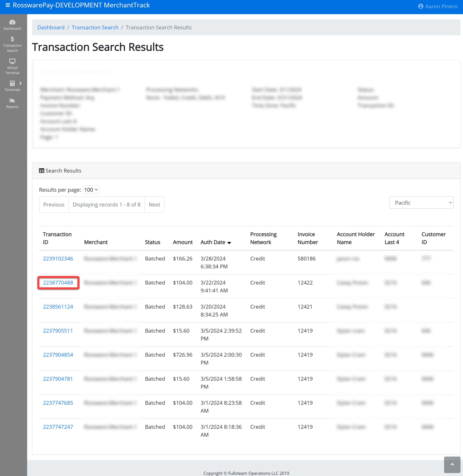The image size is (463, 476).
Task: Click the Amount column header
Action: (183, 242)
